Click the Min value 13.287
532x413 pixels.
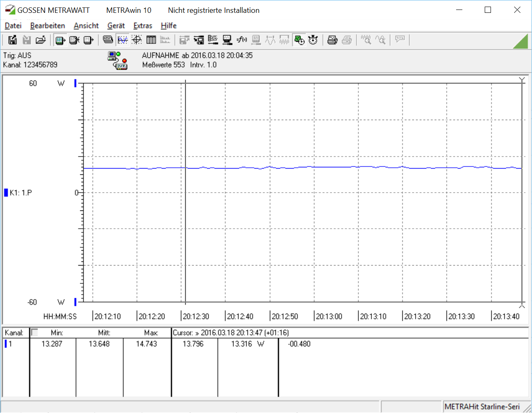point(52,344)
